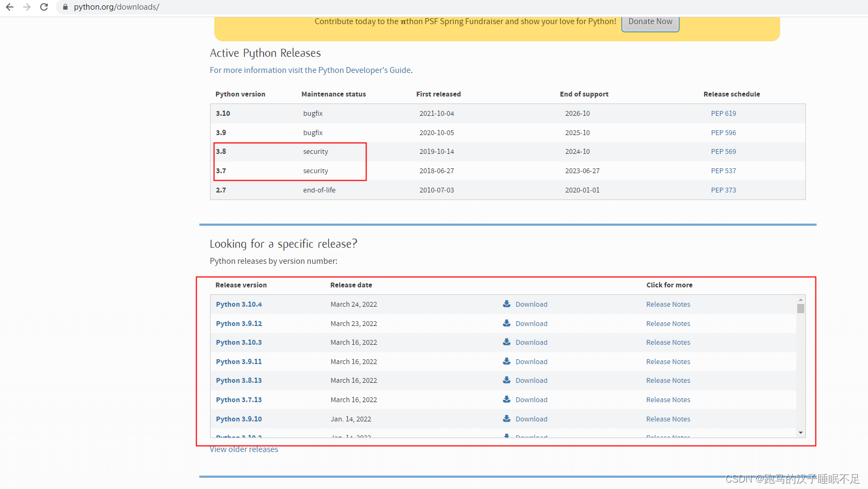Click the browser forward arrow
868x489 pixels.
coord(27,7)
